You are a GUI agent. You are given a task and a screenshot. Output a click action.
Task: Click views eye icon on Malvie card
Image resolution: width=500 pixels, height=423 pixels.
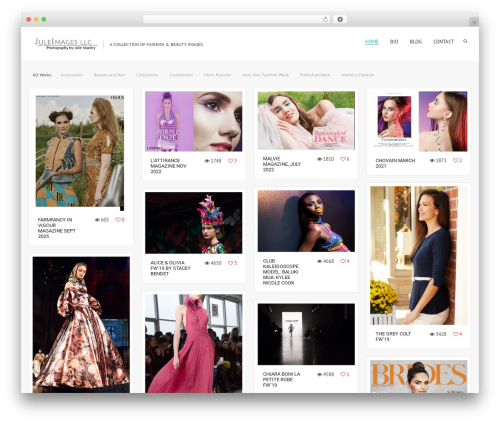(x=319, y=159)
